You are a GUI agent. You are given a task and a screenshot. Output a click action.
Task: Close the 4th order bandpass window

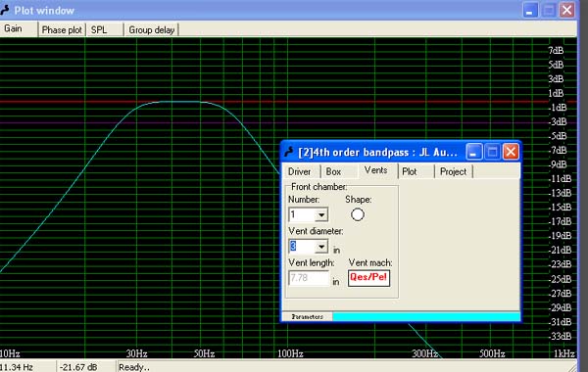[511, 152]
